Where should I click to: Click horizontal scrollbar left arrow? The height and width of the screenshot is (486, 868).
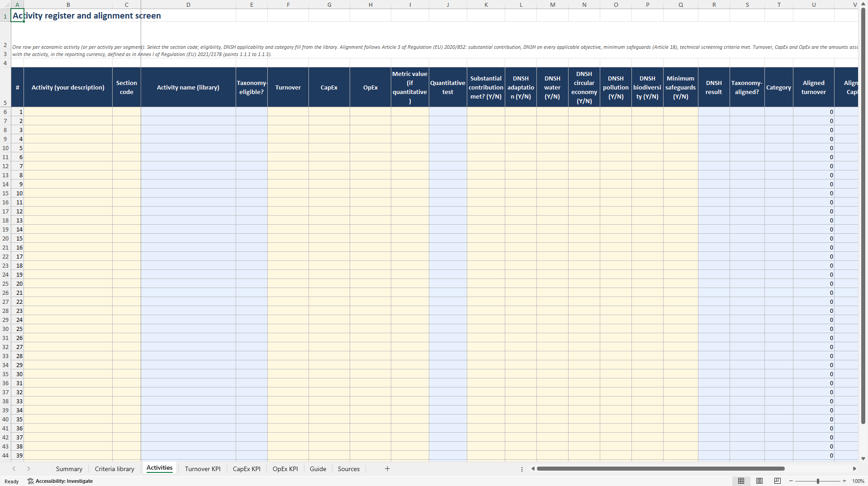tap(533, 469)
